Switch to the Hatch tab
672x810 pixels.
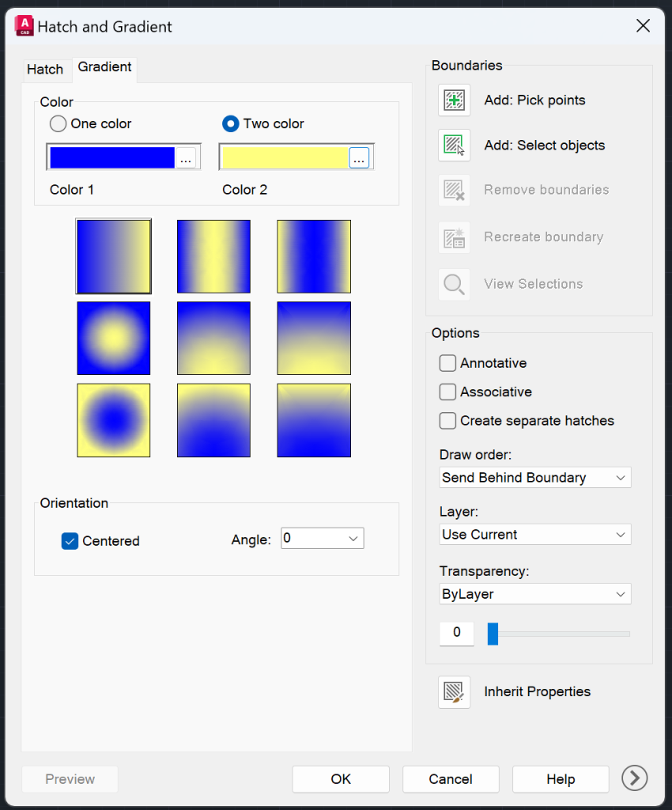tap(45, 70)
